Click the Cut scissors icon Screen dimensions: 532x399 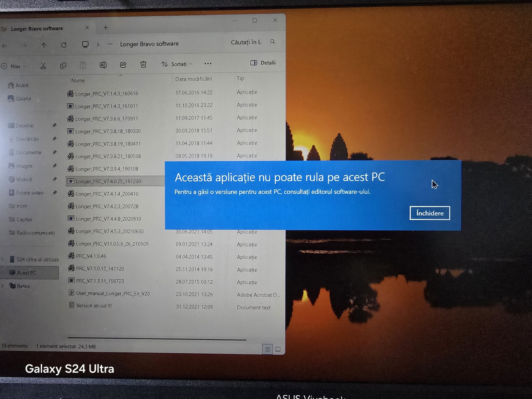click(43, 66)
